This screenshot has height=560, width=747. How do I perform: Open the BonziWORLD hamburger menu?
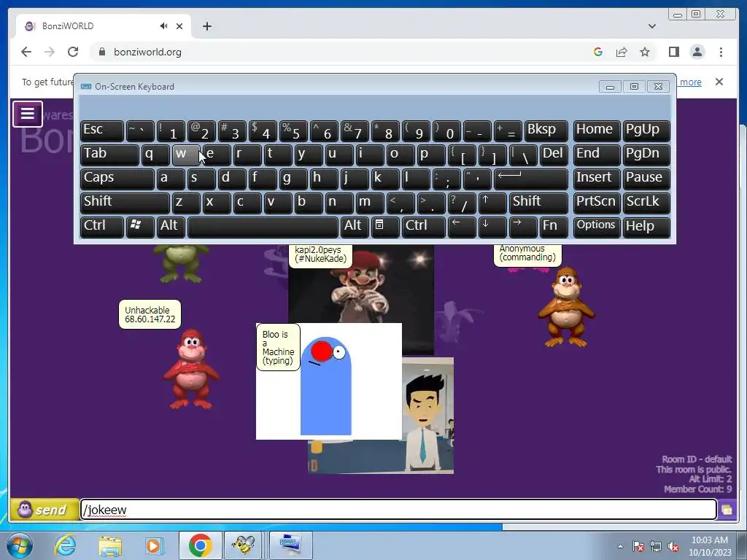(28, 114)
